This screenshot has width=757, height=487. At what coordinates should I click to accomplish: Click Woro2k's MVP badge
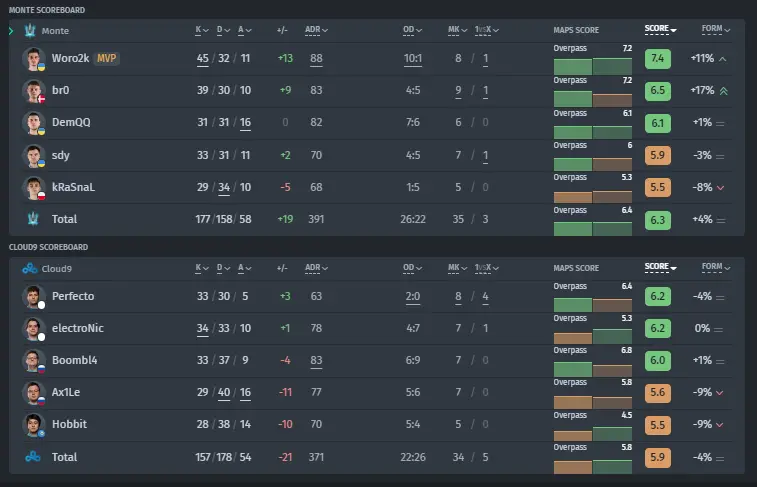(106, 58)
